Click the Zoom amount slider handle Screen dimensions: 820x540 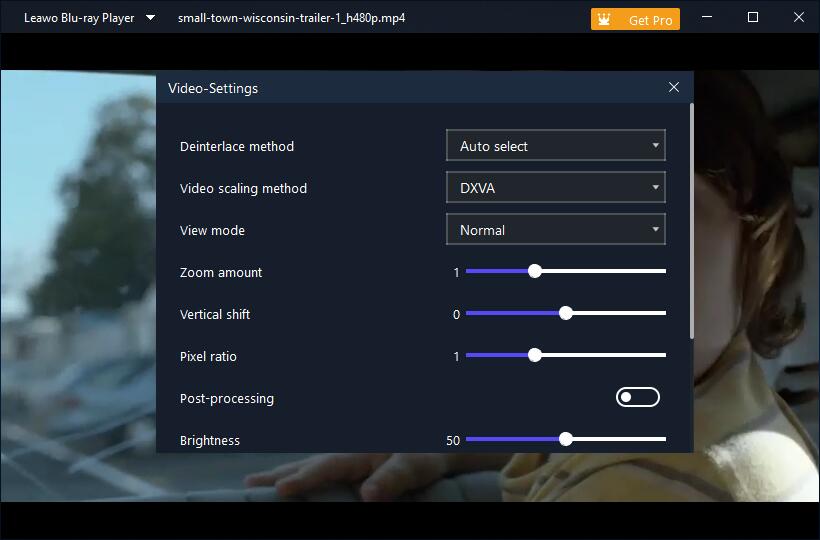pyautogui.click(x=535, y=271)
